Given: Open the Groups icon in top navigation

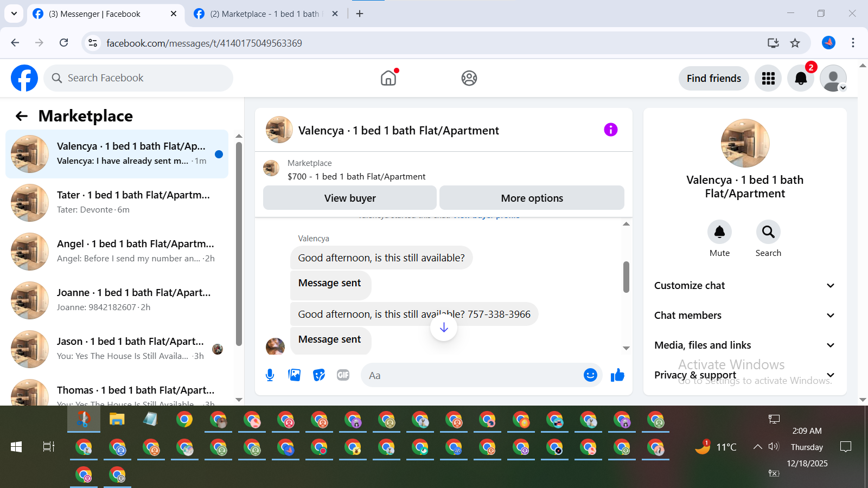Looking at the screenshot, I should point(469,78).
